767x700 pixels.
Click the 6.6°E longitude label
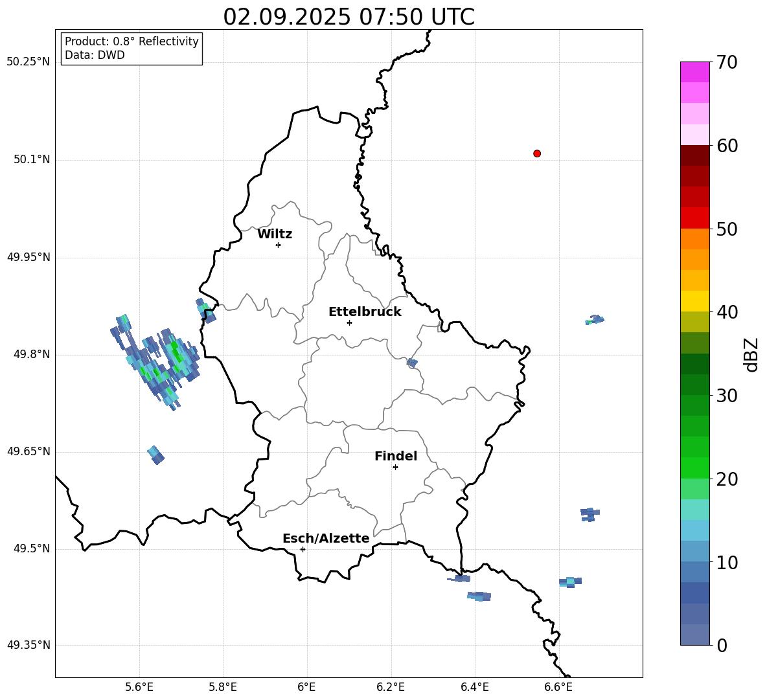[558, 688]
